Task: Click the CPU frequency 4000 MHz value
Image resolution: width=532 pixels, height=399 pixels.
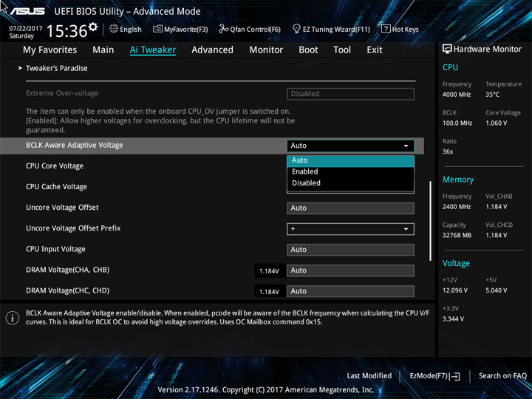Action: [x=457, y=95]
